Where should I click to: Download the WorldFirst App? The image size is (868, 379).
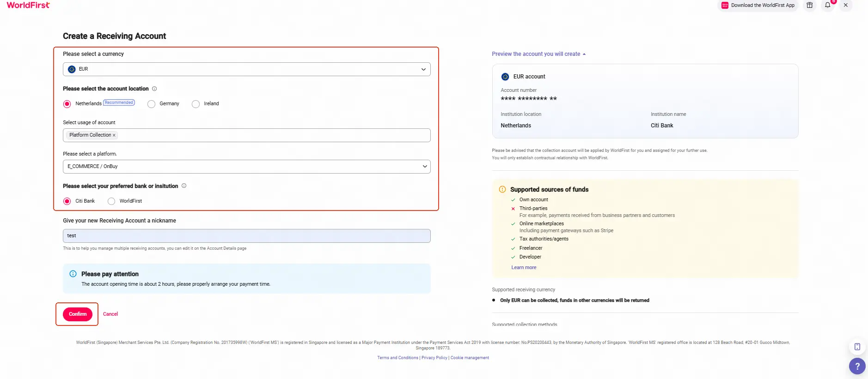click(758, 6)
